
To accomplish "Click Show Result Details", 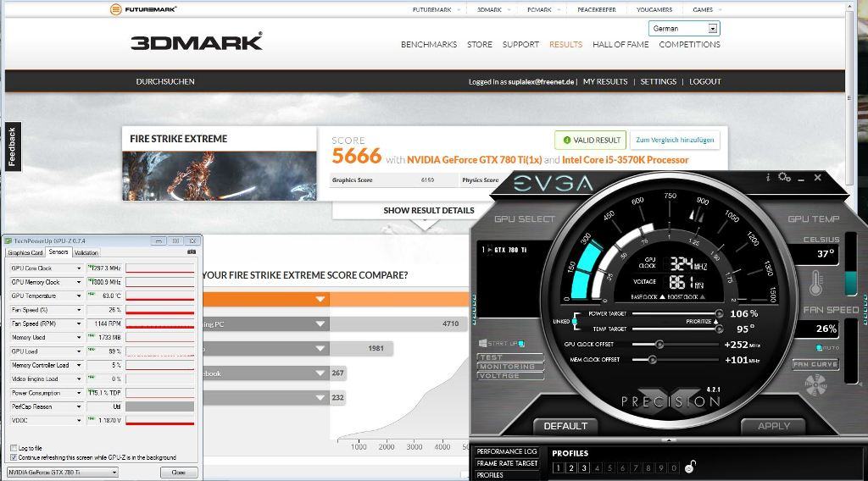I will click(428, 211).
